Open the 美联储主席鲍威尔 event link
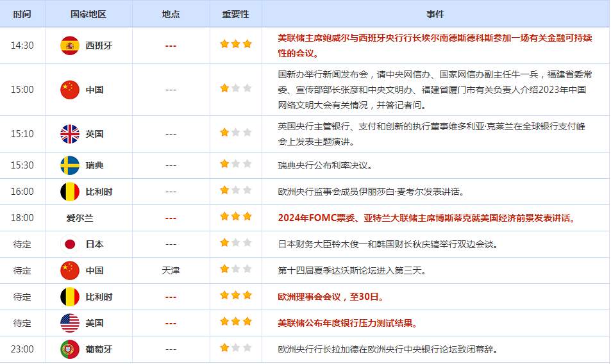This screenshot has height=364, width=611. click(x=435, y=45)
